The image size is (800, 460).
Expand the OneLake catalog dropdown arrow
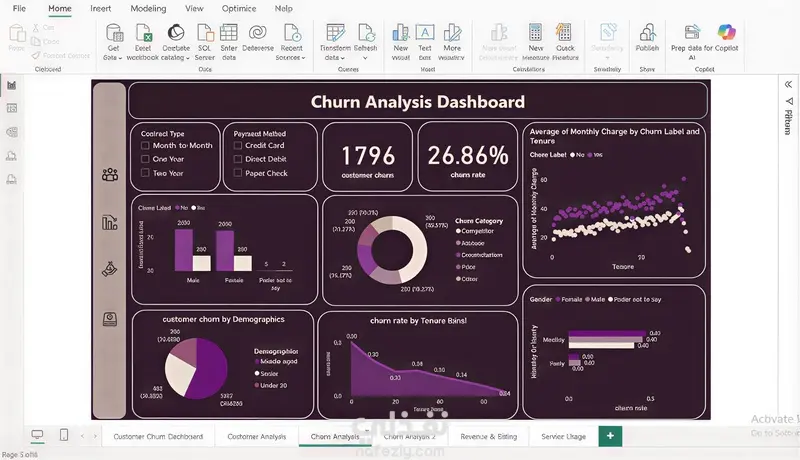click(x=188, y=58)
